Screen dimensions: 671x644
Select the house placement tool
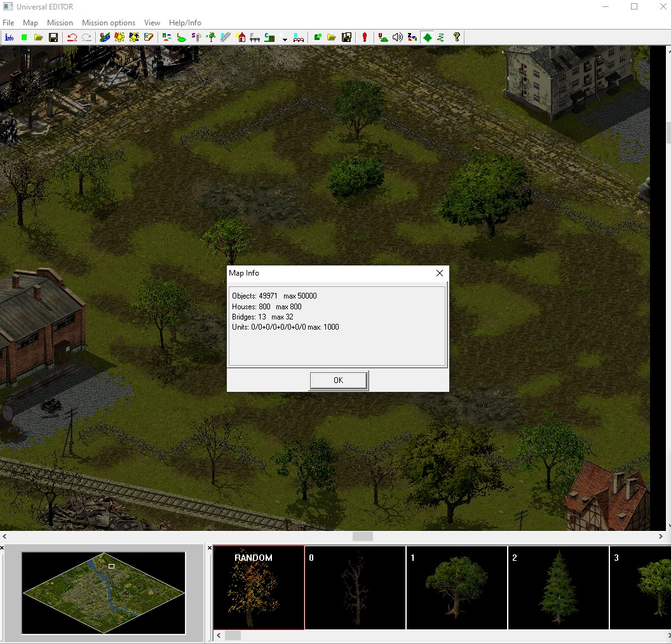pos(241,37)
